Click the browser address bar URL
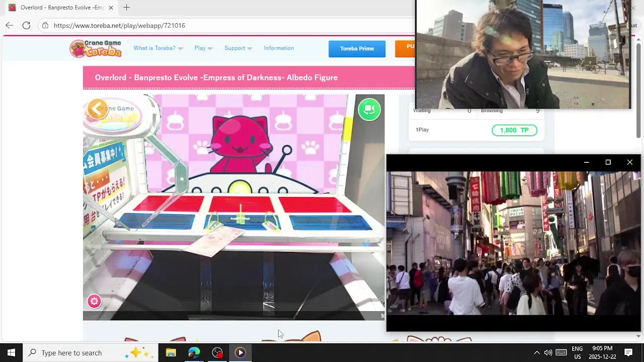 [119, 25]
